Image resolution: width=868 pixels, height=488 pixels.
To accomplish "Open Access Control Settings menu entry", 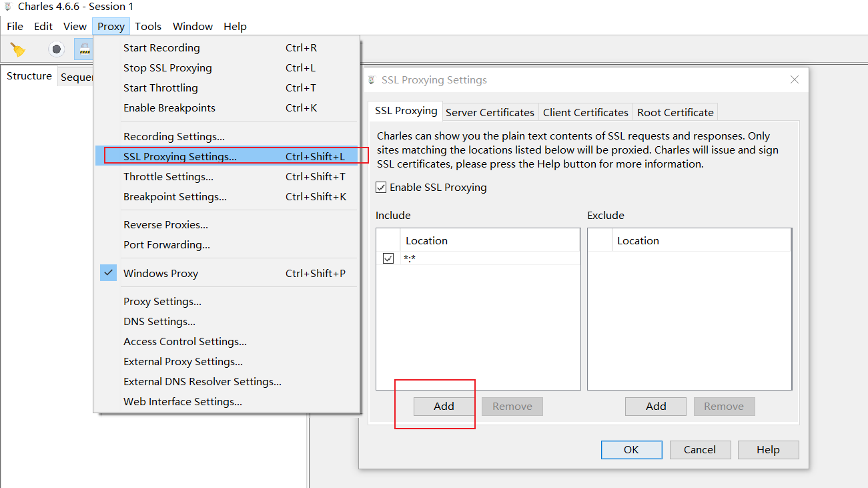I will (227, 342).
